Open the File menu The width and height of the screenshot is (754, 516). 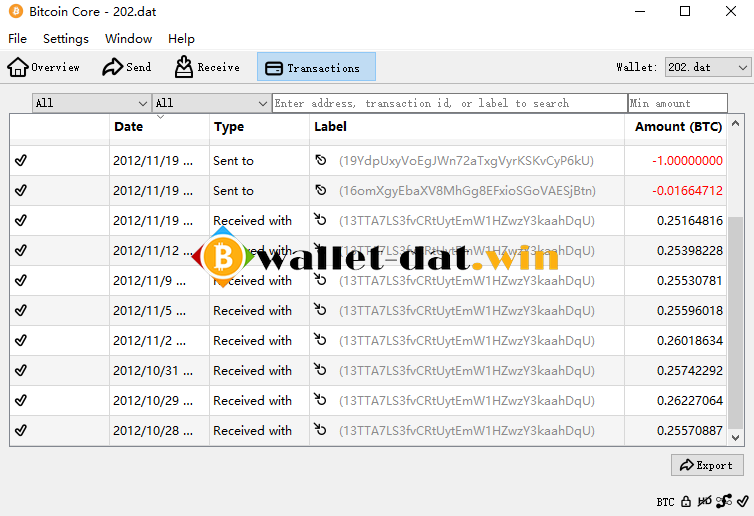click(x=17, y=38)
